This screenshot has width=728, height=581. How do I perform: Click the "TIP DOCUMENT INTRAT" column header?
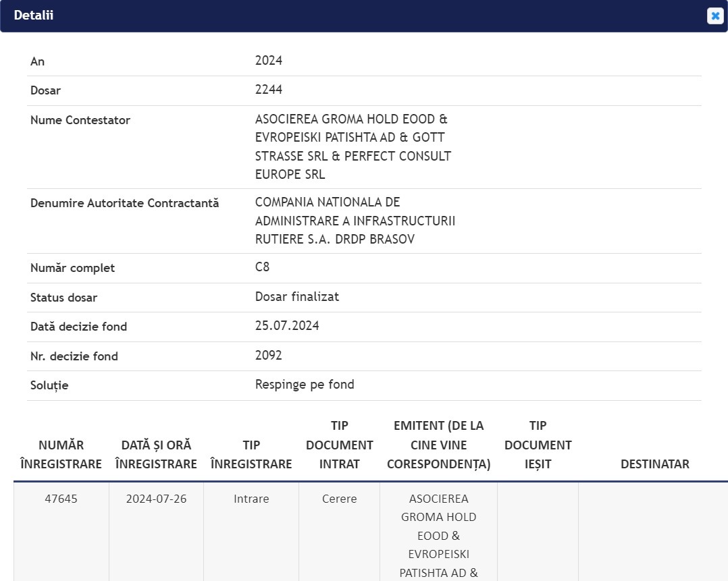[x=340, y=445]
